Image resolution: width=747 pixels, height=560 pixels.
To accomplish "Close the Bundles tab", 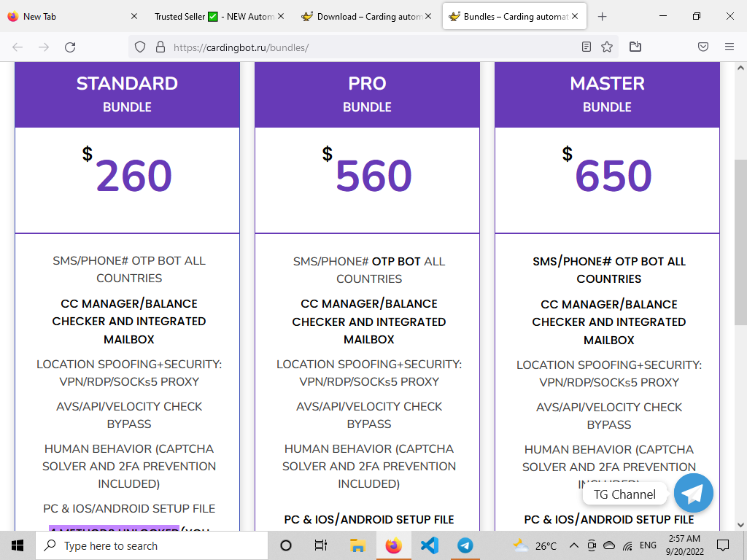I will click(x=575, y=16).
